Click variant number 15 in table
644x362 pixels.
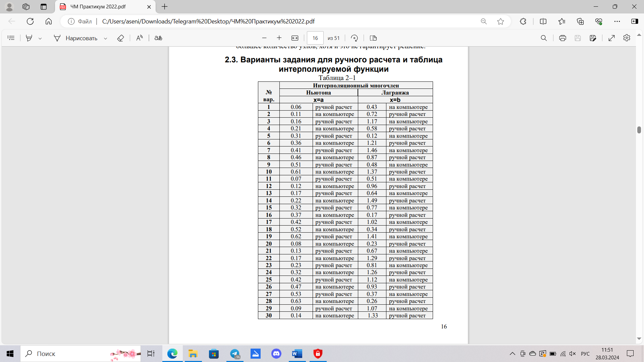(269, 207)
